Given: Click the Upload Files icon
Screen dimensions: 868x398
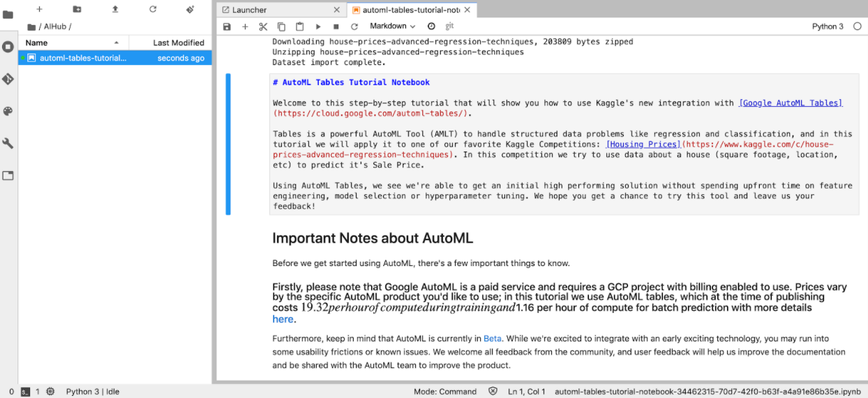Looking at the screenshot, I should (115, 9).
